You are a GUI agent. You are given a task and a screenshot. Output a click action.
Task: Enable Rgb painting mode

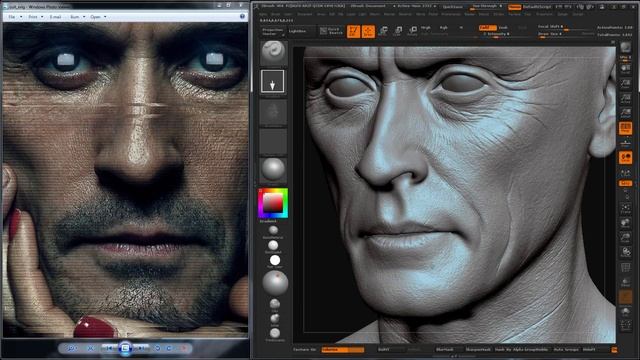pos(444,27)
